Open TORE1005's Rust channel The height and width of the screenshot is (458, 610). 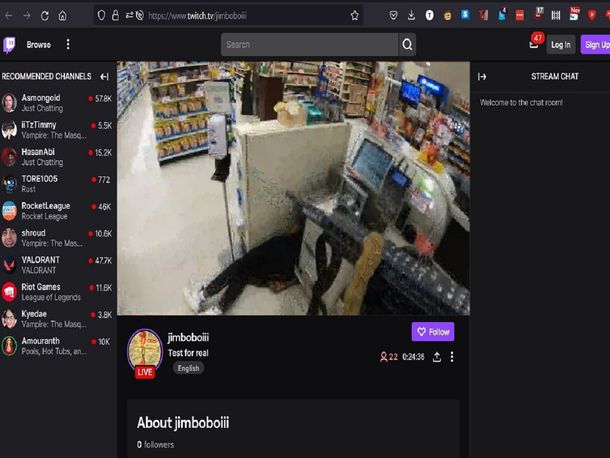[57, 184]
